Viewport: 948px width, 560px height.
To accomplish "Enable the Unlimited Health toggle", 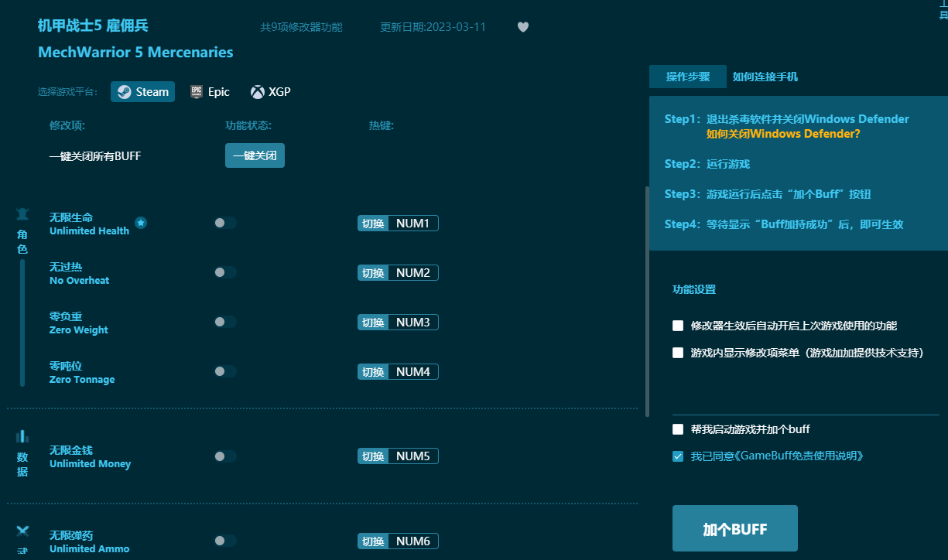I will point(225,223).
